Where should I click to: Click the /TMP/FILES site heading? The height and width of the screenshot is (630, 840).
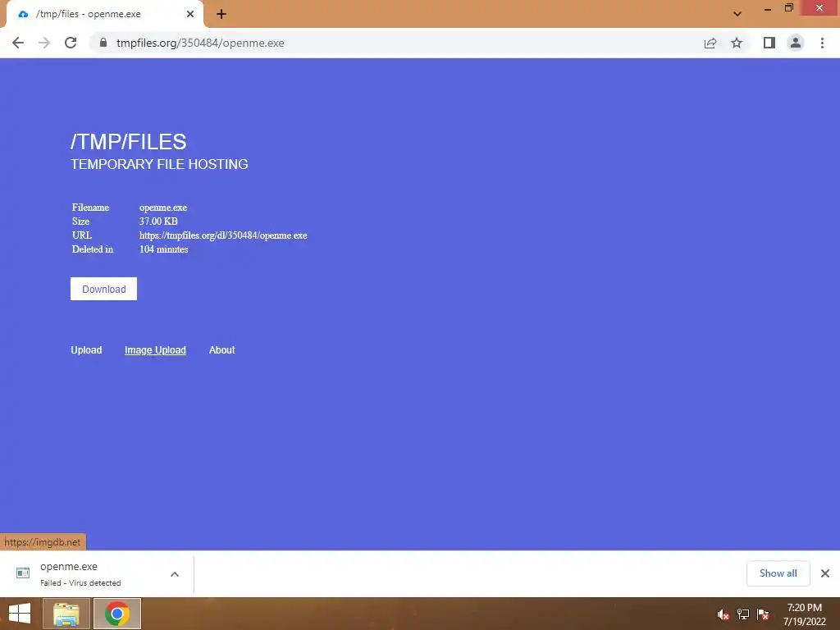[129, 142]
